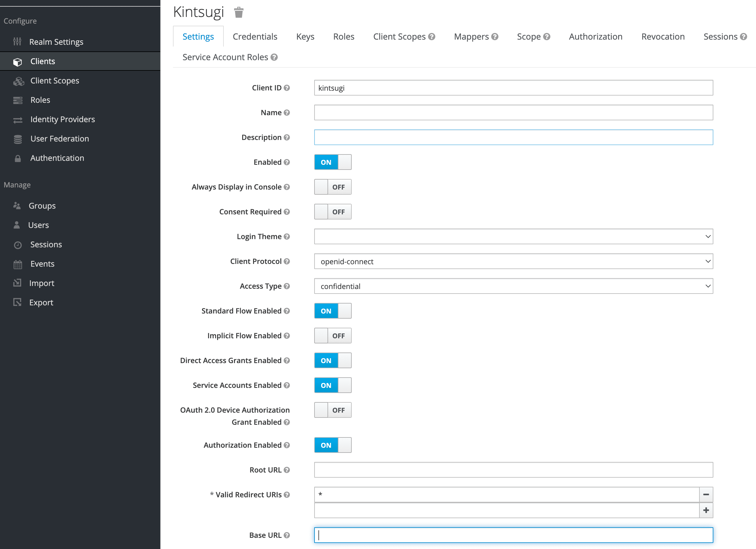Screen dimensions: 756x549
Task: Open the Export page
Action: 41,302
